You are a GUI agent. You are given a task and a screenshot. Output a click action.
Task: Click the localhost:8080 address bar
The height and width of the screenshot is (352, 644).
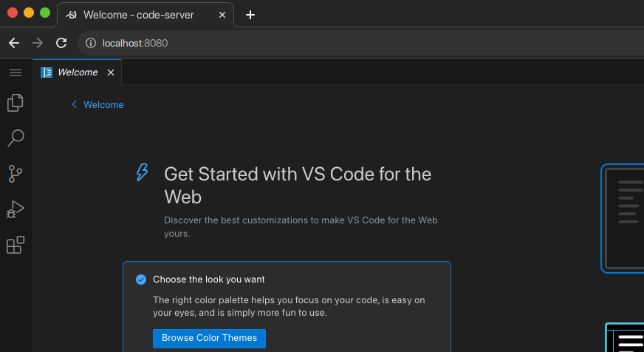point(295,43)
